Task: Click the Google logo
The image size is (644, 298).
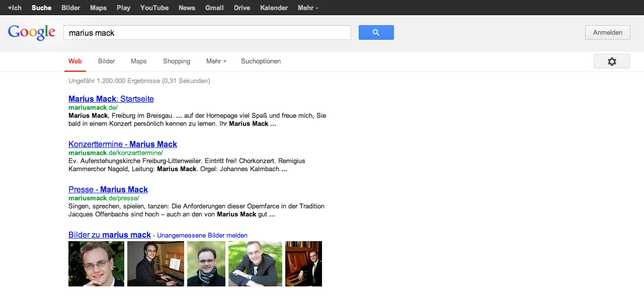Action: tap(31, 33)
